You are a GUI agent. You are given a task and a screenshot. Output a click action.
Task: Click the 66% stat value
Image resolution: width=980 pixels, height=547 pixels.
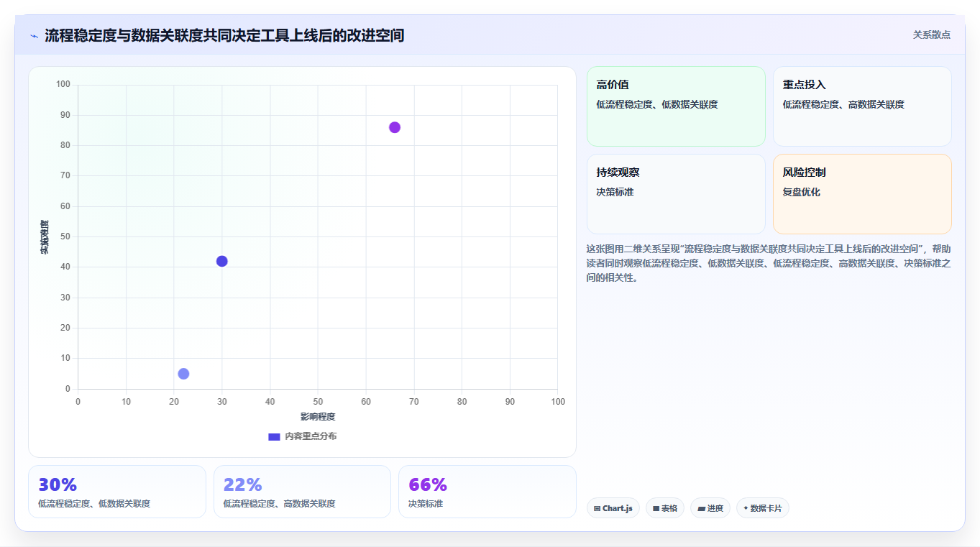pyautogui.click(x=428, y=484)
